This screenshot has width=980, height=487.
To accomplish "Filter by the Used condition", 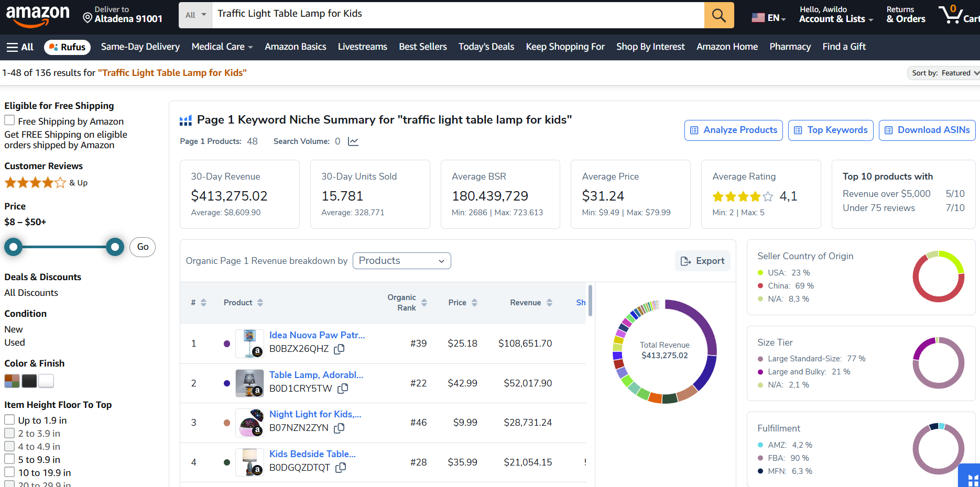I will pos(15,342).
